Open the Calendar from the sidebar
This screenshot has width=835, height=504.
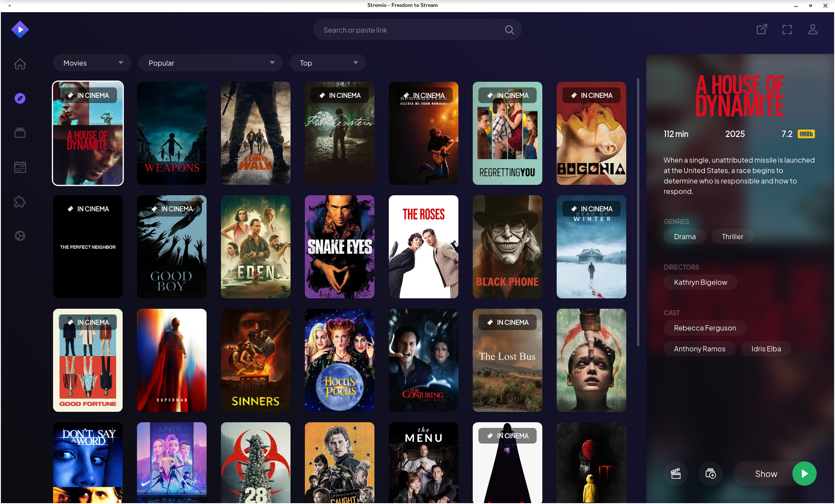tap(20, 167)
